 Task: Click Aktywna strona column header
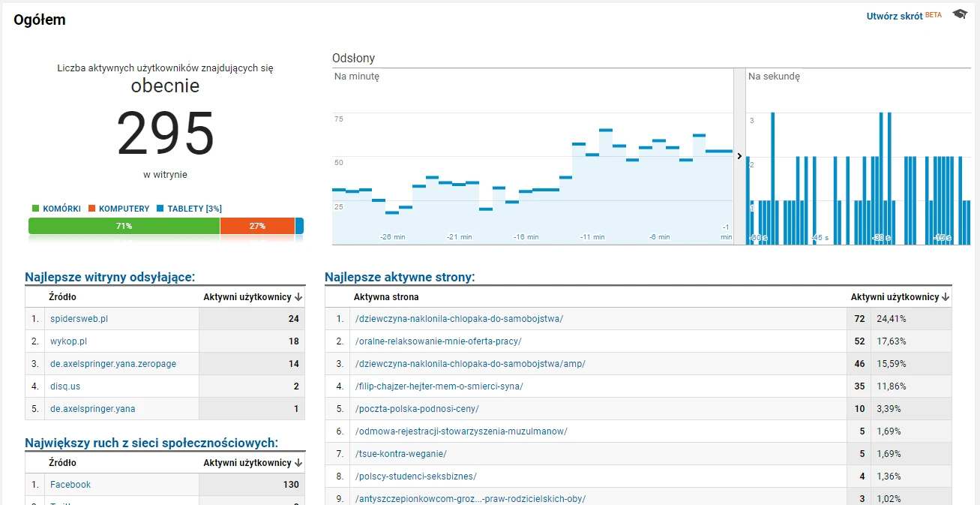pyautogui.click(x=386, y=297)
